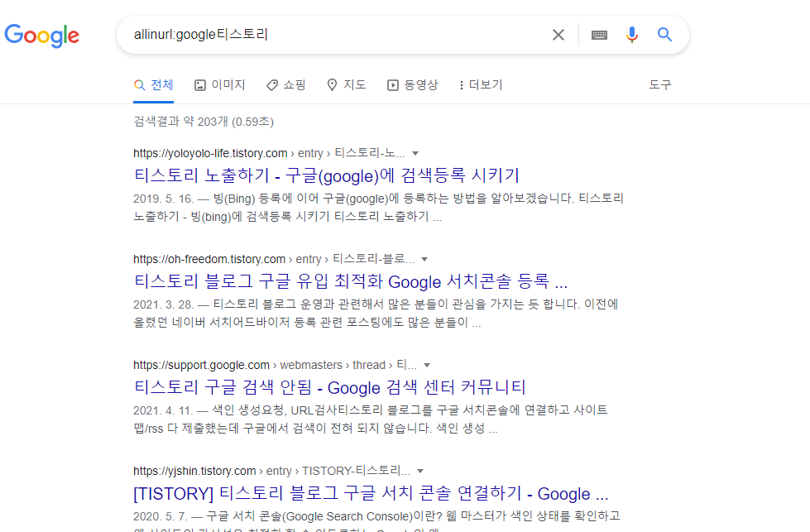Start voice search with microphone icon
The height and width of the screenshot is (532, 810).
(632, 35)
